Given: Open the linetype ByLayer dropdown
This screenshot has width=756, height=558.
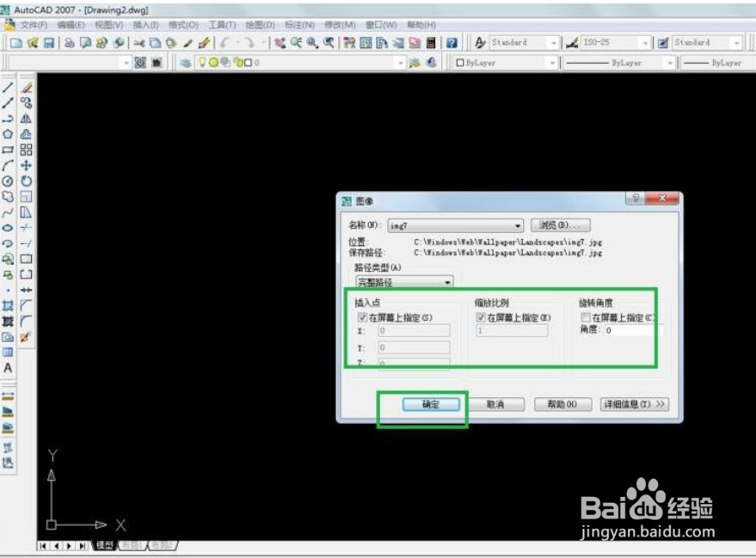Looking at the screenshot, I should click(x=669, y=63).
